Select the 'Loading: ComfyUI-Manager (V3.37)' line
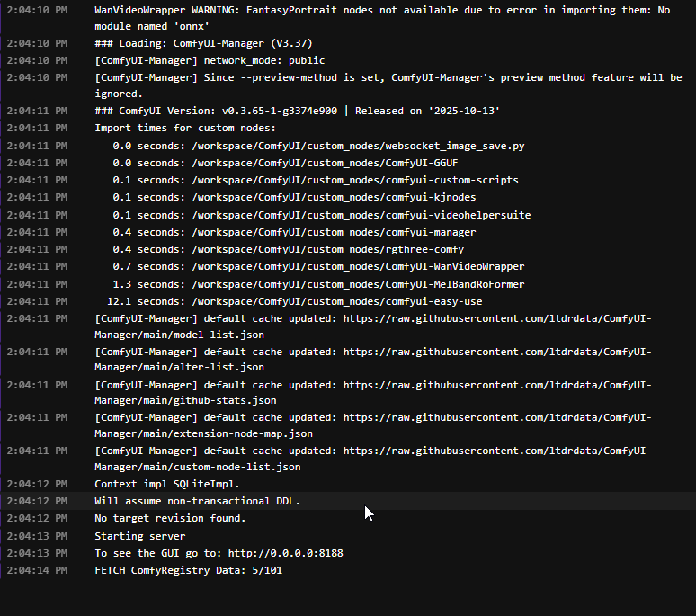 [203, 43]
